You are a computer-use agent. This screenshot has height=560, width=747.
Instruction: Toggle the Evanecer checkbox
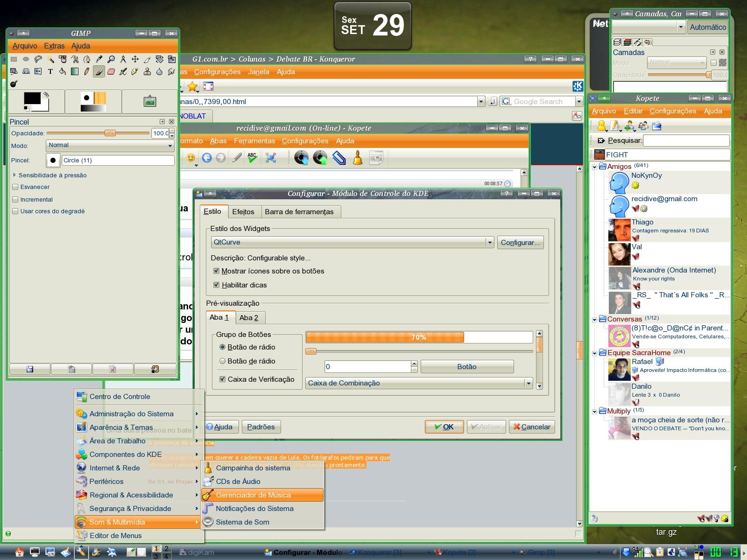(15, 187)
